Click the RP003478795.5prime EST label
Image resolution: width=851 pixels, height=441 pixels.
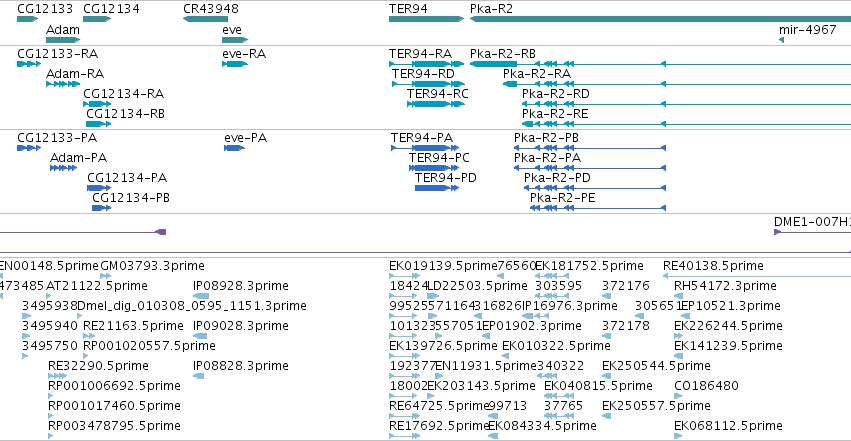click(115, 426)
